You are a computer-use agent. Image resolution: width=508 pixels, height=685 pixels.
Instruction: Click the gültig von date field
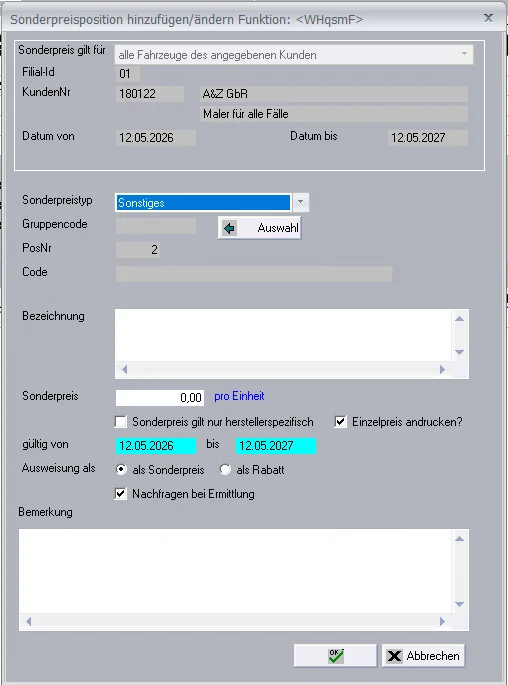point(156,446)
